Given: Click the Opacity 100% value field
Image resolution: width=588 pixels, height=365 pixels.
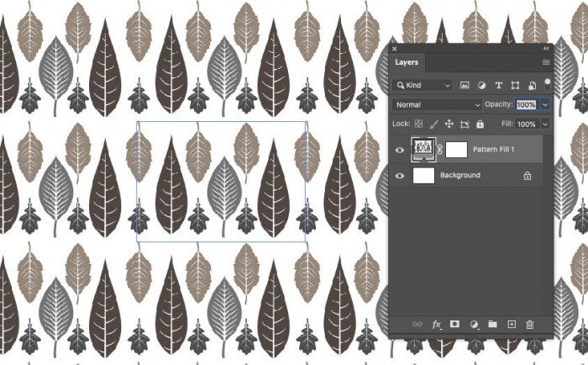Looking at the screenshot, I should pos(528,104).
